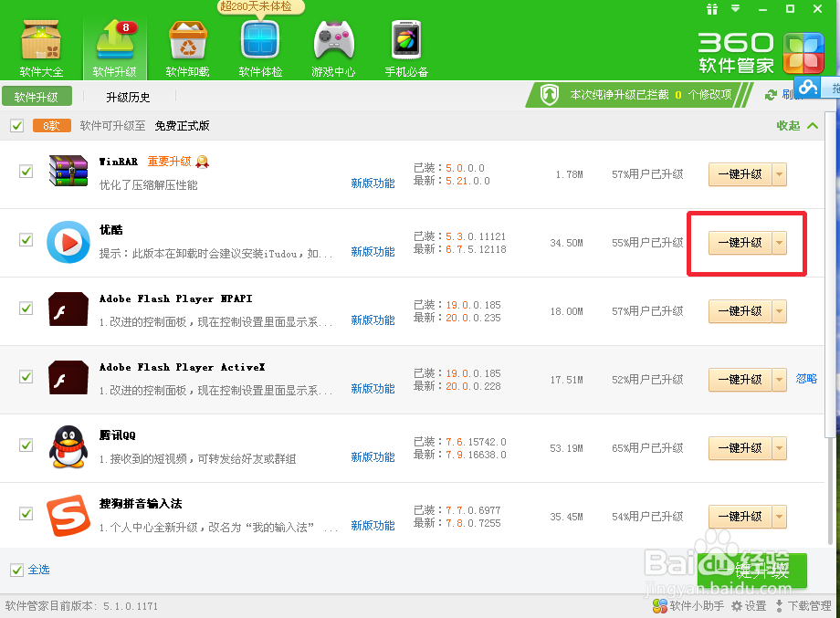Image resolution: width=840 pixels, height=618 pixels.
Task: Uncheck the WinRAR row checkbox
Action: coord(26,172)
